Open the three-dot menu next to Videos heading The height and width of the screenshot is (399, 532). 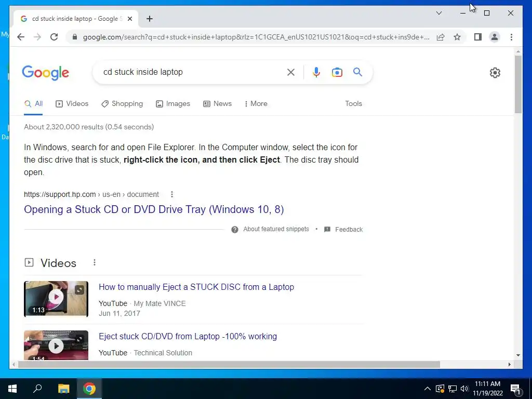[95, 262]
